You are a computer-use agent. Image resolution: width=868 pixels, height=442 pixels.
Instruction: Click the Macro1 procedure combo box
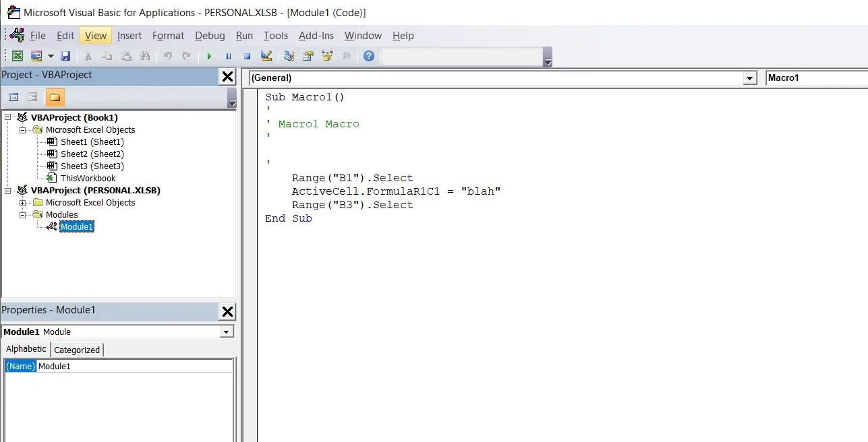817,78
